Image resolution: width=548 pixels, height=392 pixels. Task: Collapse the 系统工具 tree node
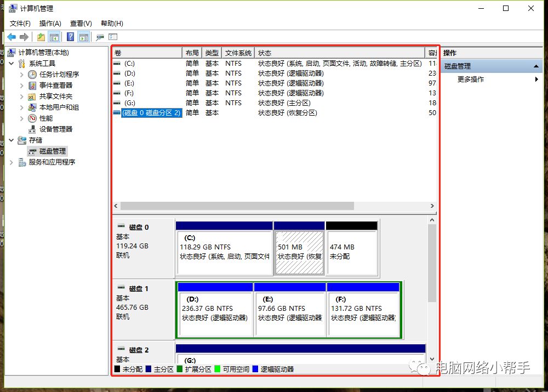12,64
